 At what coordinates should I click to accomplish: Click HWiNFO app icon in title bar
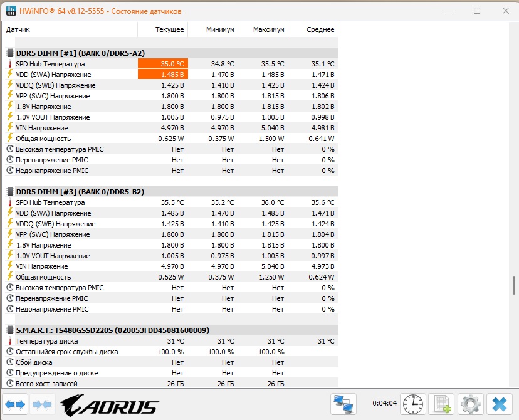point(11,11)
